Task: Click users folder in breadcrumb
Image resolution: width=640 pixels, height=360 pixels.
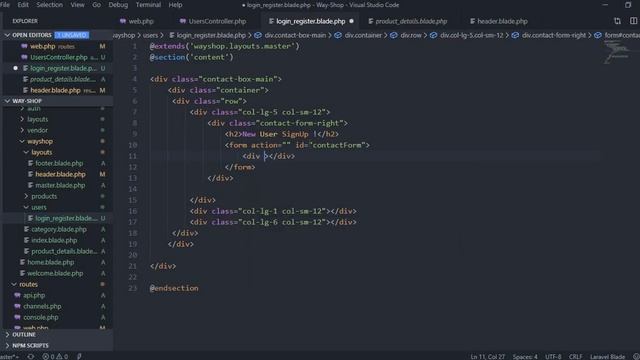Action: click(x=150, y=36)
